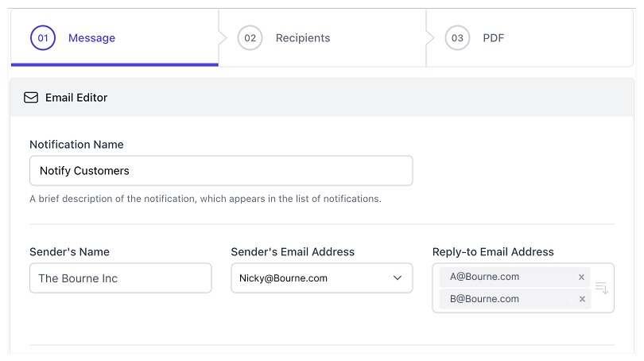The image size is (644, 361).
Task: Select the B@Bourne.com reply-to tag
Action: click(485, 299)
